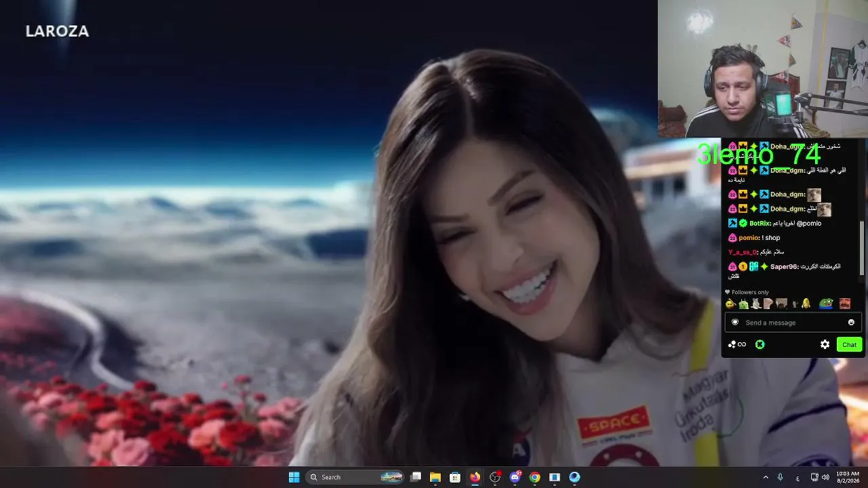Screen dimensions: 868x488
Task: Click the gold 1 badge beside Saper96
Action: click(743, 267)
